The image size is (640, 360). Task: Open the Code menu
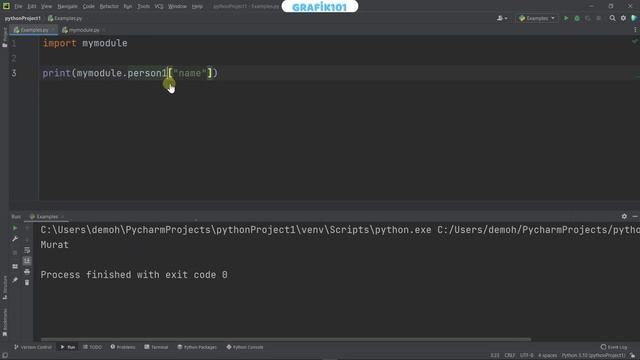coord(89,7)
